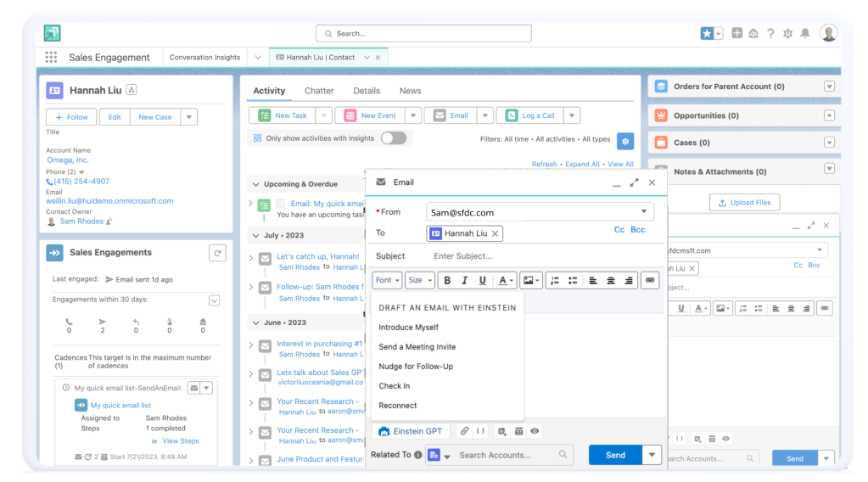Click the global Search box
The height and width of the screenshot is (482, 868).
423,33
